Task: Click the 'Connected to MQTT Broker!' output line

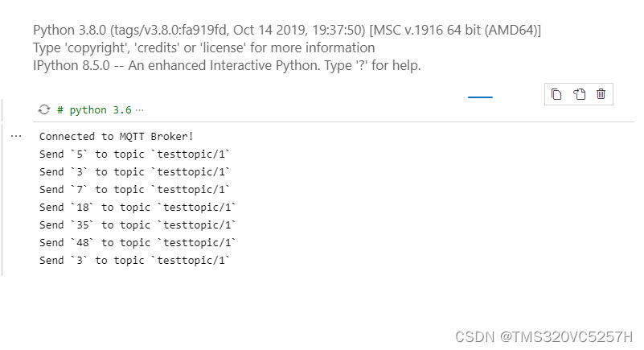Action: point(116,137)
